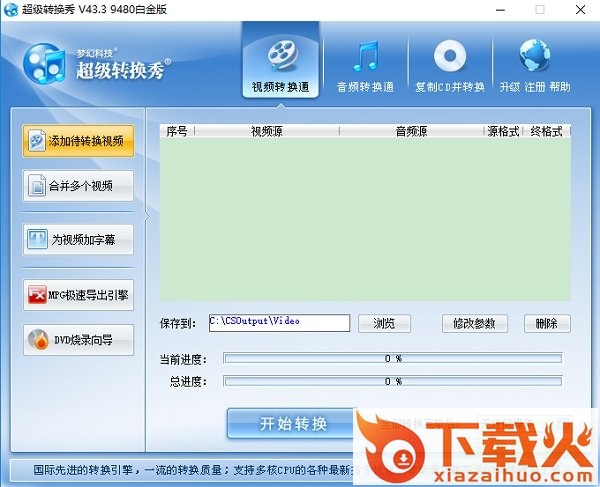This screenshot has height=487, width=600.
Task: Click the 视频源 column header
Action: [267, 131]
